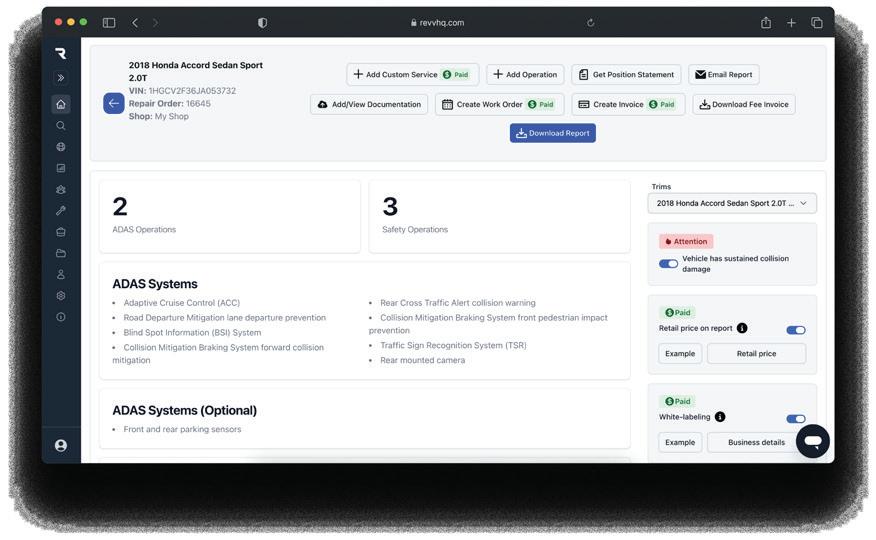Toggle the White-labeling switch
The height and width of the screenshot is (540, 876).
796,419
